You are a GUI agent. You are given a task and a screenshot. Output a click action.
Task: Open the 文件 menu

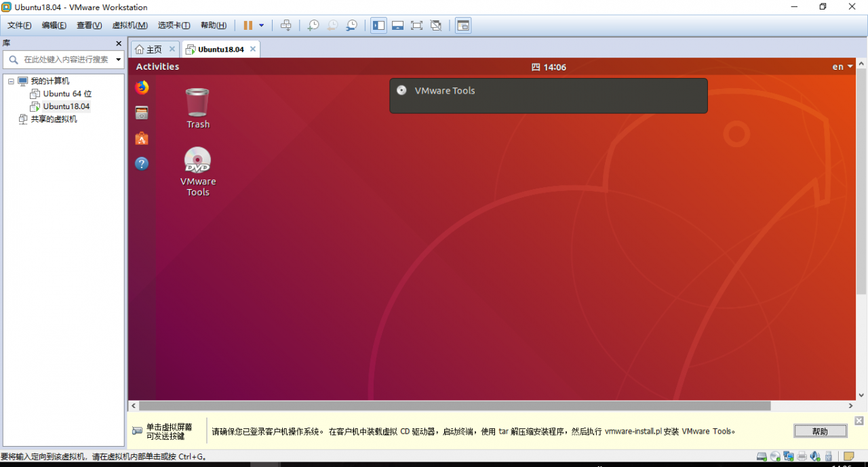[x=19, y=26]
